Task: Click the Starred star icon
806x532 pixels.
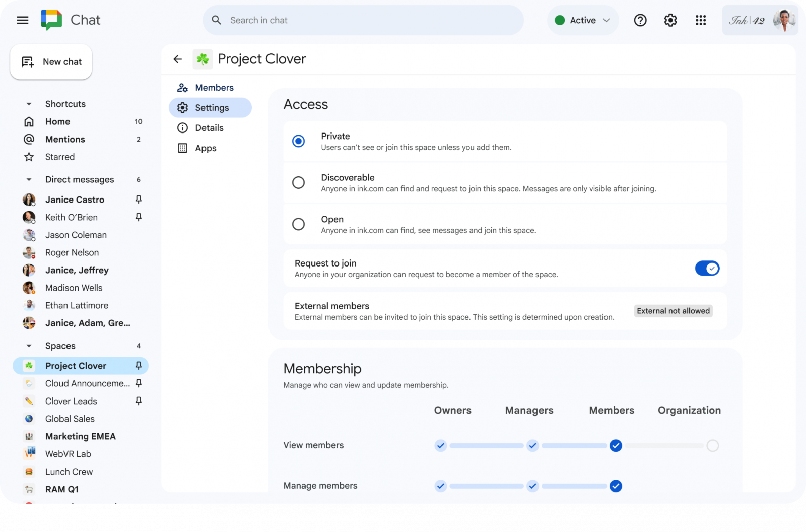Action: click(29, 157)
